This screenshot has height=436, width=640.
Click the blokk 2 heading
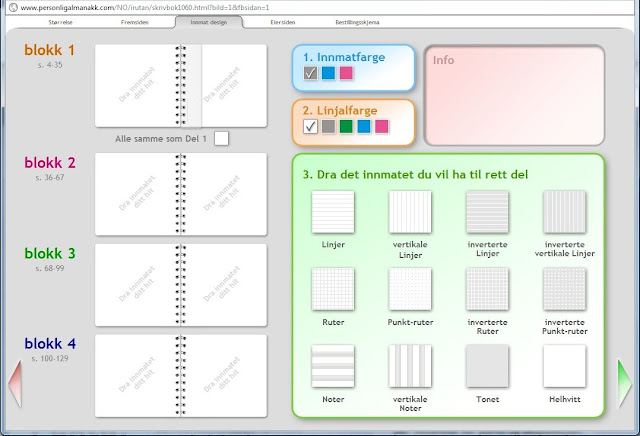[x=50, y=163]
